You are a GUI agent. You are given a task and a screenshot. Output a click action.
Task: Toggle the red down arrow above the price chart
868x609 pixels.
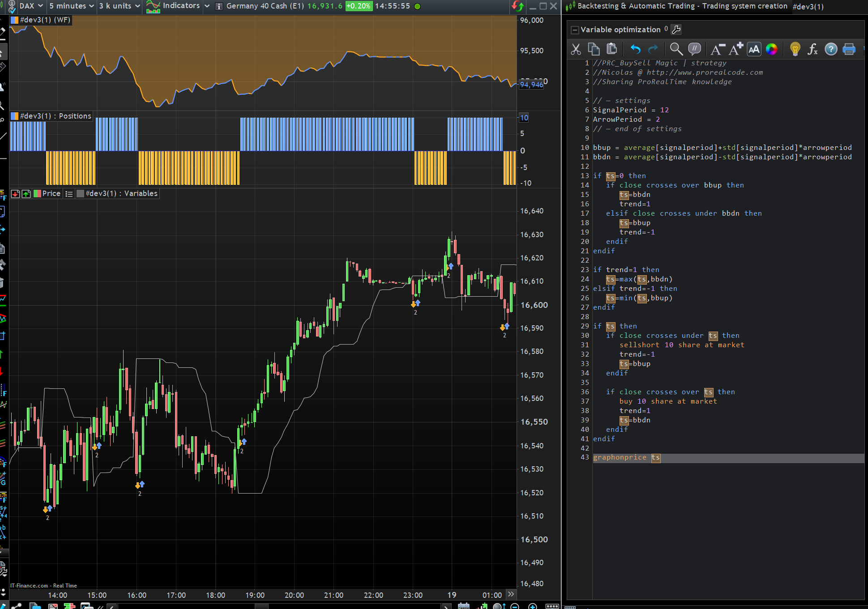coord(15,194)
